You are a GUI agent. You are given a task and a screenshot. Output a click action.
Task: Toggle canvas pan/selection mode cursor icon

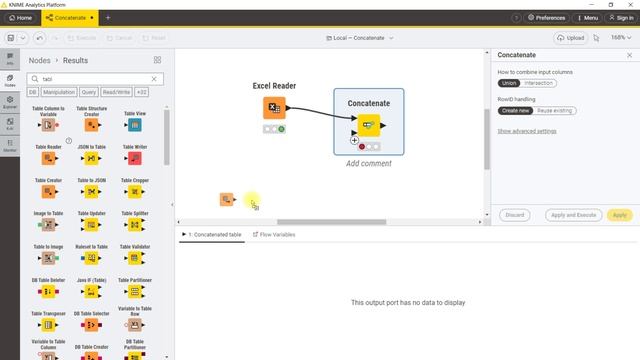point(596,38)
